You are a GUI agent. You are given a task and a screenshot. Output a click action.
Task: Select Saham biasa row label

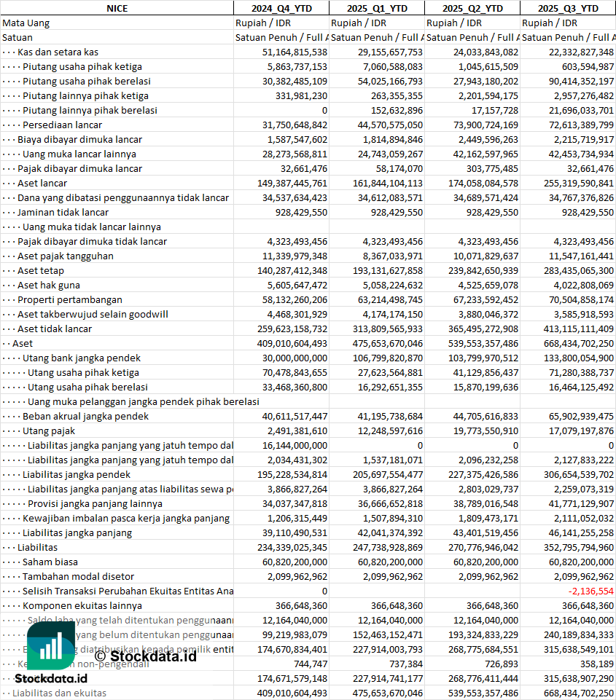pos(50,562)
